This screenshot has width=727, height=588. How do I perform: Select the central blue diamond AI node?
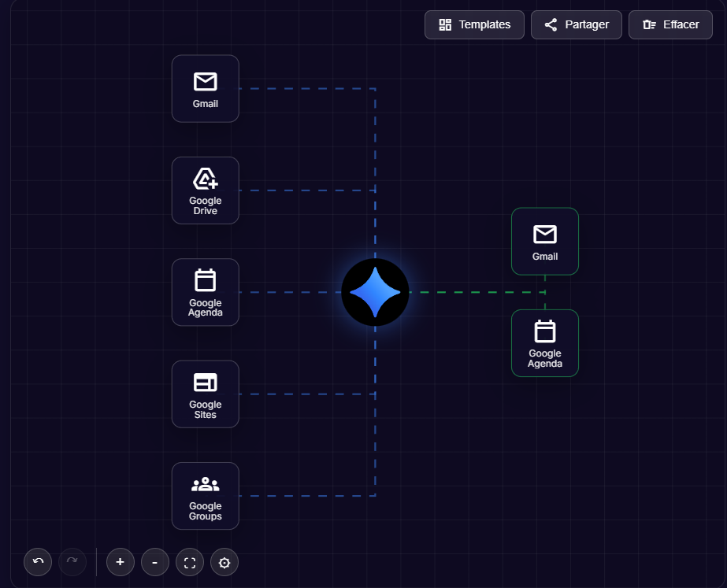point(375,292)
